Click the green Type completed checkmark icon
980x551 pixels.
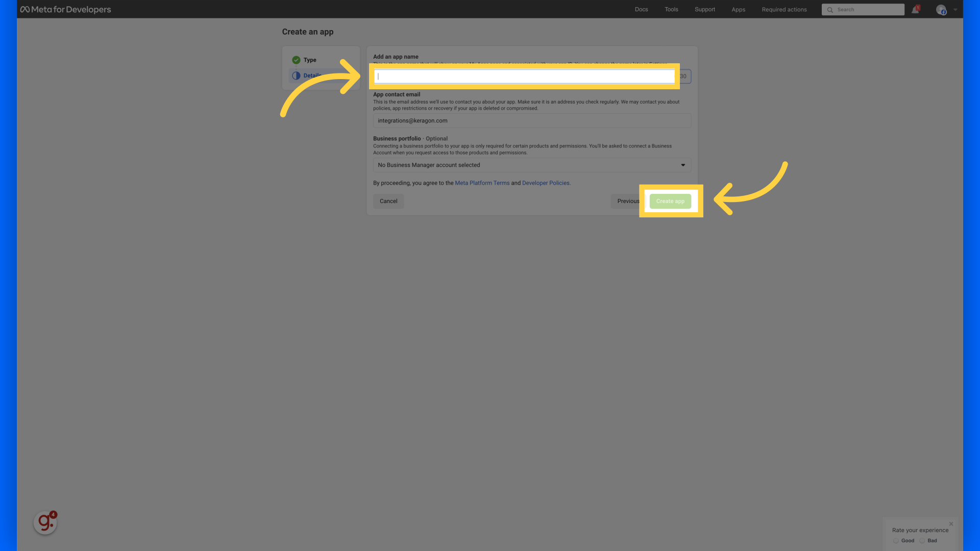[296, 60]
